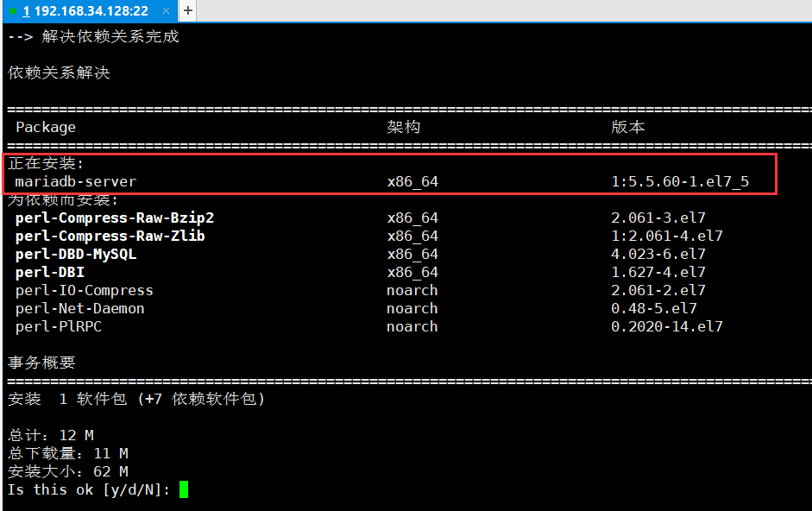Click the 架构 column header
The image size is (812, 511).
pyautogui.click(x=403, y=127)
